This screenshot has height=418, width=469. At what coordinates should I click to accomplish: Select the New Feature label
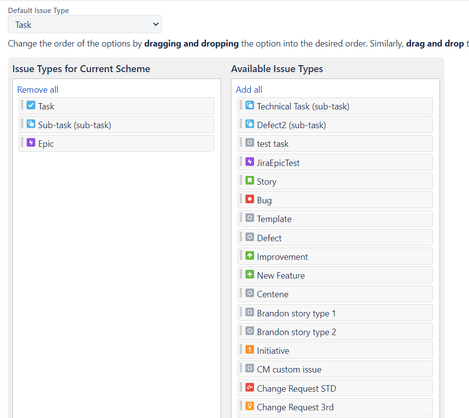pyautogui.click(x=281, y=275)
